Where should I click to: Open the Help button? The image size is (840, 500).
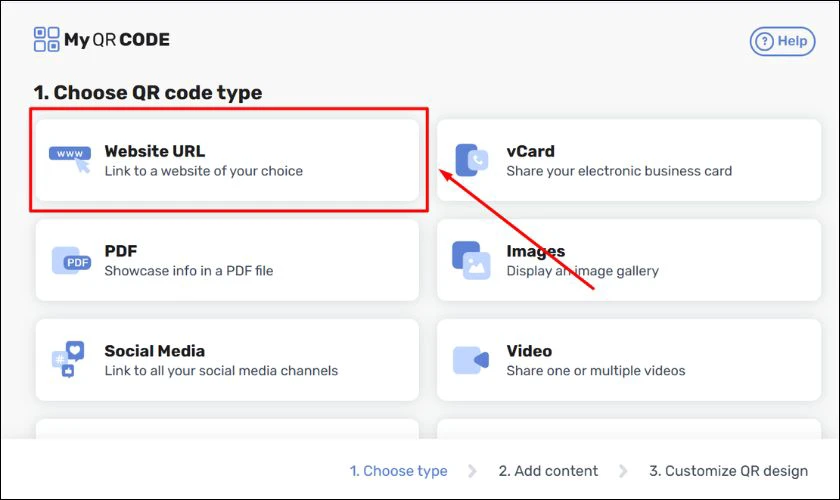click(782, 41)
